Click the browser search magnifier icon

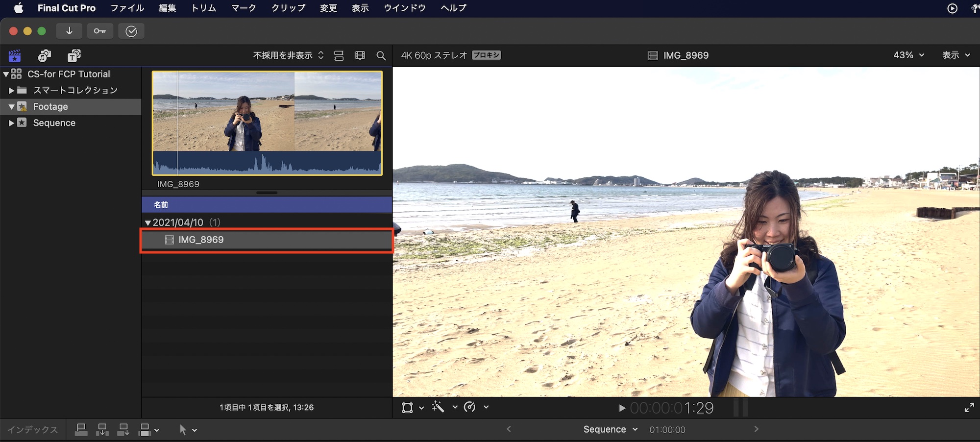click(381, 56)
